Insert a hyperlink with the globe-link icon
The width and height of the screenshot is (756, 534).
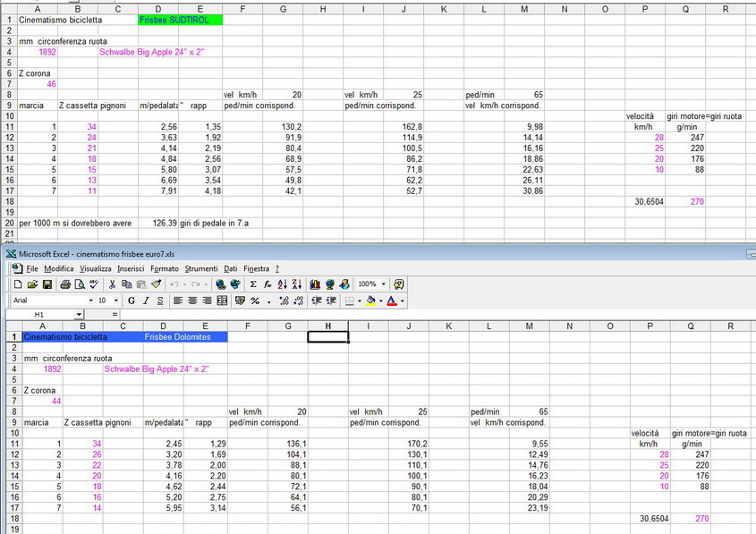click(x=221, y=284)
